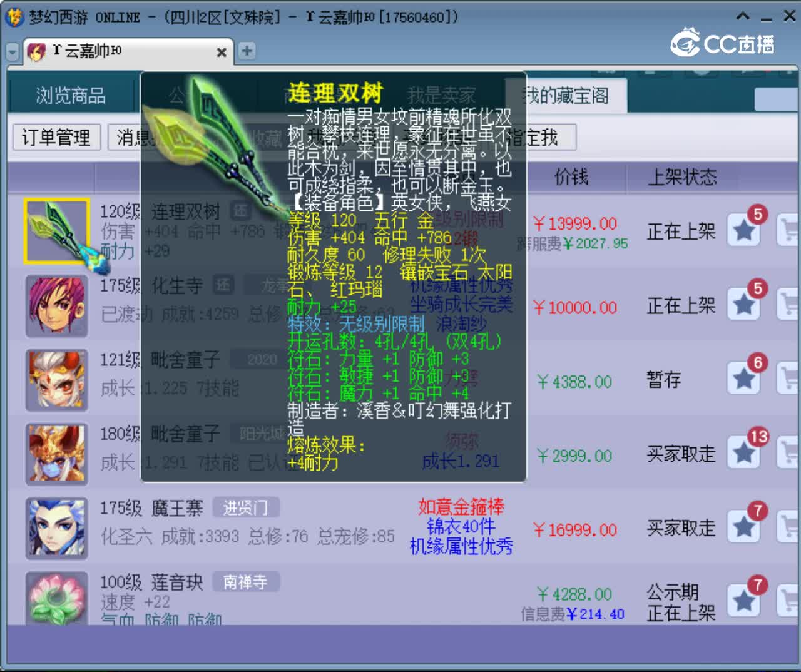This screenshot has height=672, width=801.
Task: Favorite star on ¥4388.00 row
Action: click(745, 379)
